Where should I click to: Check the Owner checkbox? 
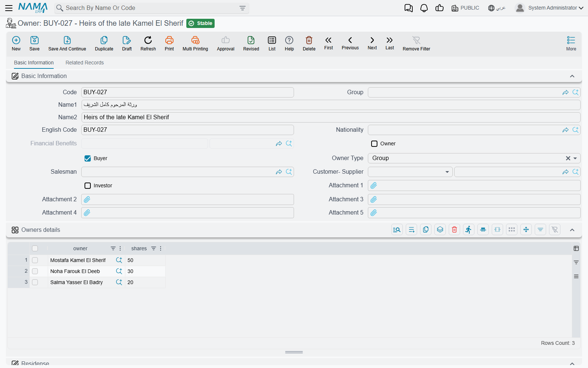click(x=374, y=144)
